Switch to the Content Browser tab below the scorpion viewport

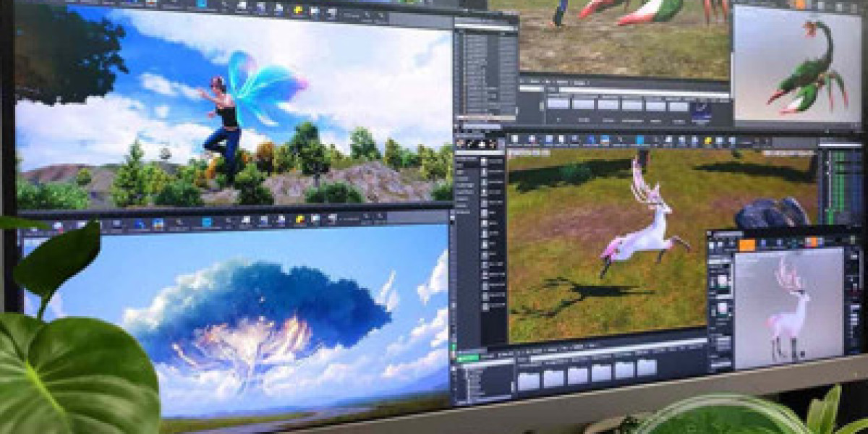click(532, 82)
